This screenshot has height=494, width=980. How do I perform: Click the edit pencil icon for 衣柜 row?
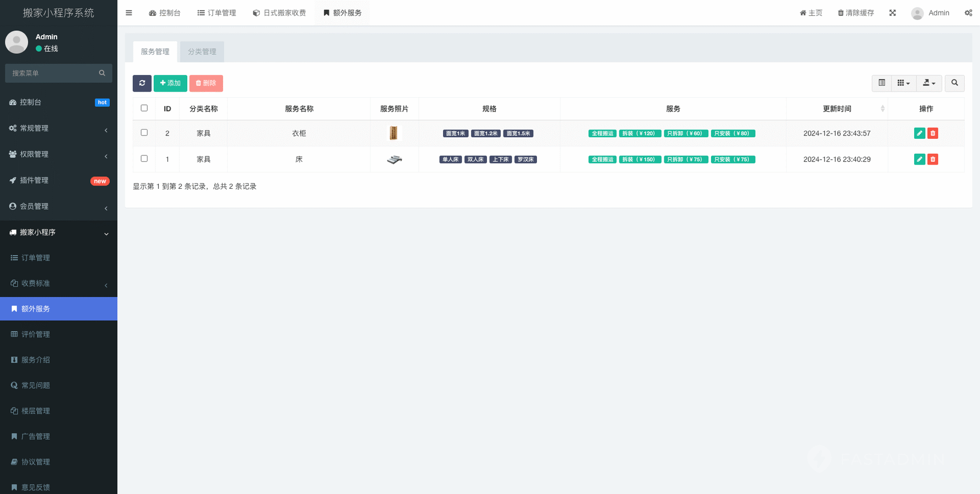tap(919, 133)
